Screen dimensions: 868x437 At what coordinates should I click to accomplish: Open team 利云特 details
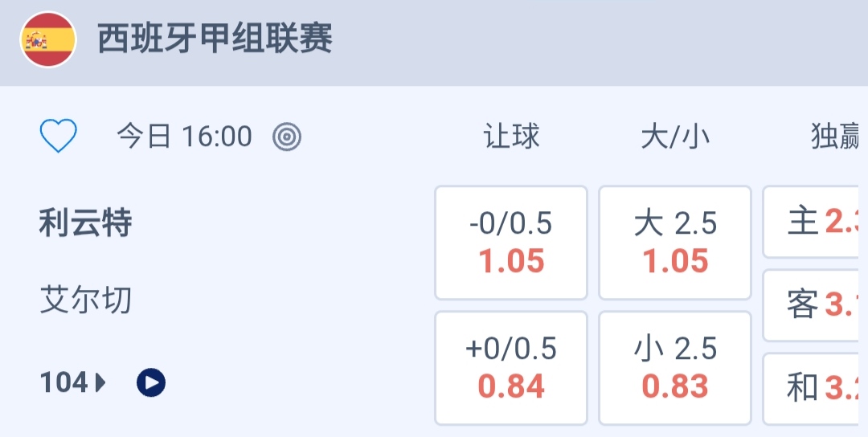click(85, 223)
